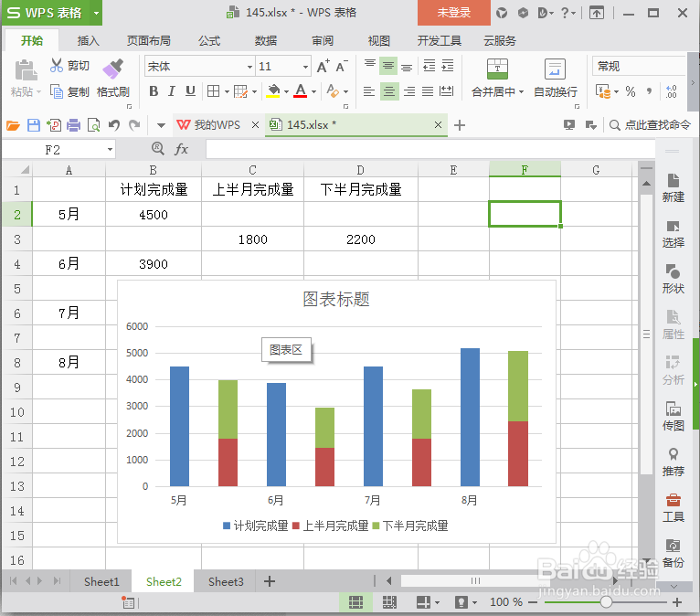This screenshot has width=700, height=616.
Task: Switch to page break preview in status bar
Action: (x=389, y=602)
